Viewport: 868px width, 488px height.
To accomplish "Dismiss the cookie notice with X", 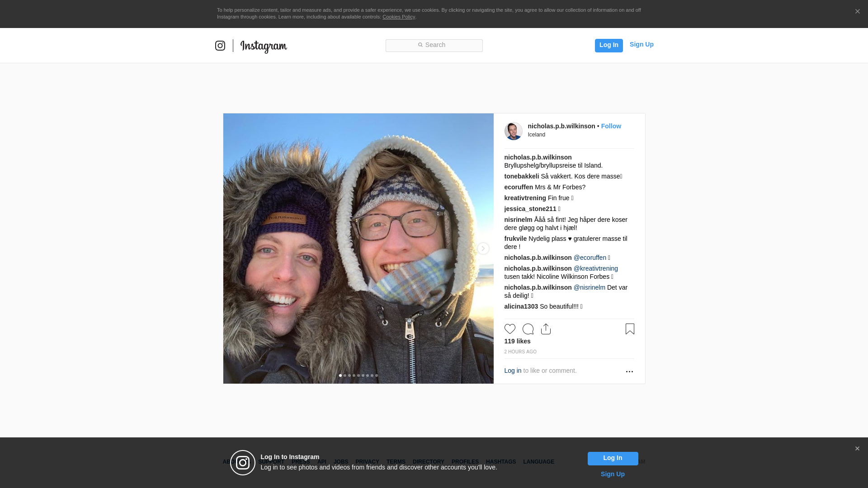I will tap(857, 11).
